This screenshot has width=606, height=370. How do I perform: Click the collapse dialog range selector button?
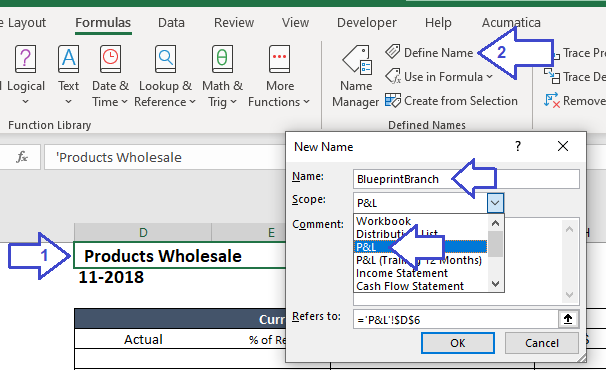[568, 319]
